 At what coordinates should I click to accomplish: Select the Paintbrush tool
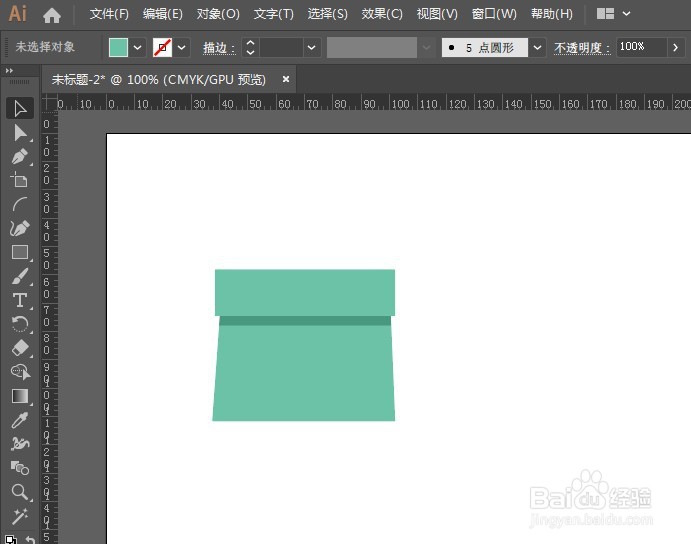click(x=20, y=276)
